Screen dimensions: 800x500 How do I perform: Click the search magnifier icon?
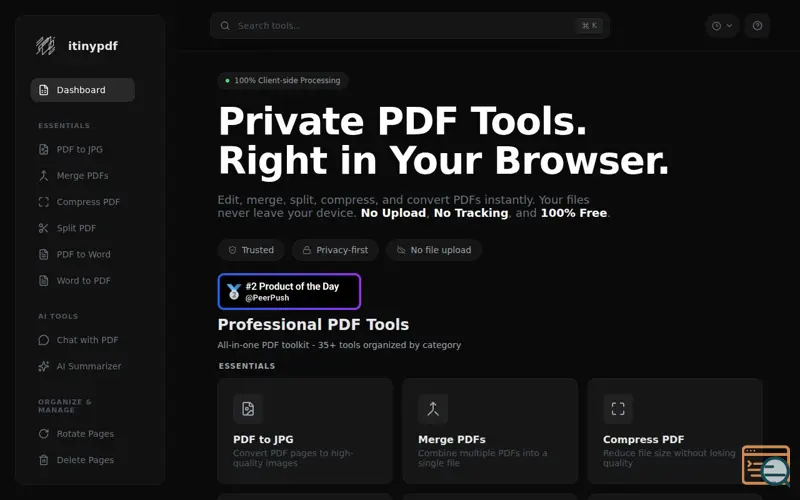pos(225,26)
